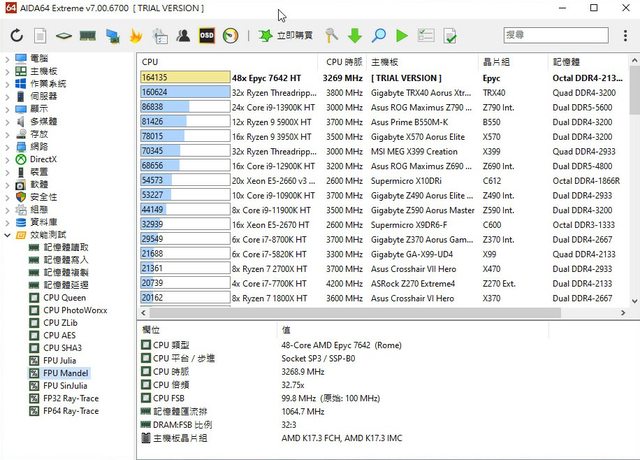Screen dimensions: 640x460
Task: Click the green download arrow icon
Action: point(355,36)
